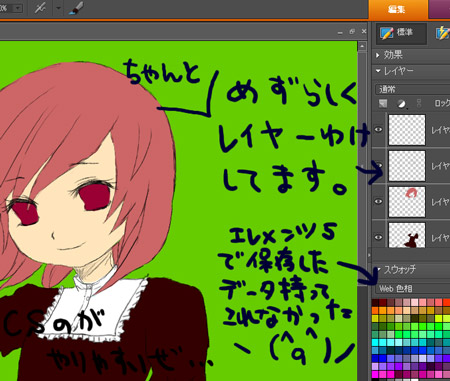Click the palette bin collapse handle arrow

click(x=369, y=255)
